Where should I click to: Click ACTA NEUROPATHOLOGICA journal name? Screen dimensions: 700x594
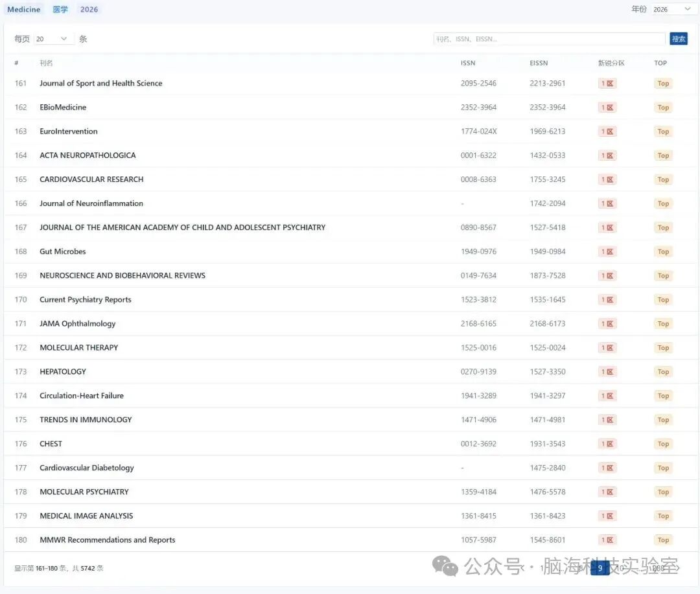click(87, 155)
